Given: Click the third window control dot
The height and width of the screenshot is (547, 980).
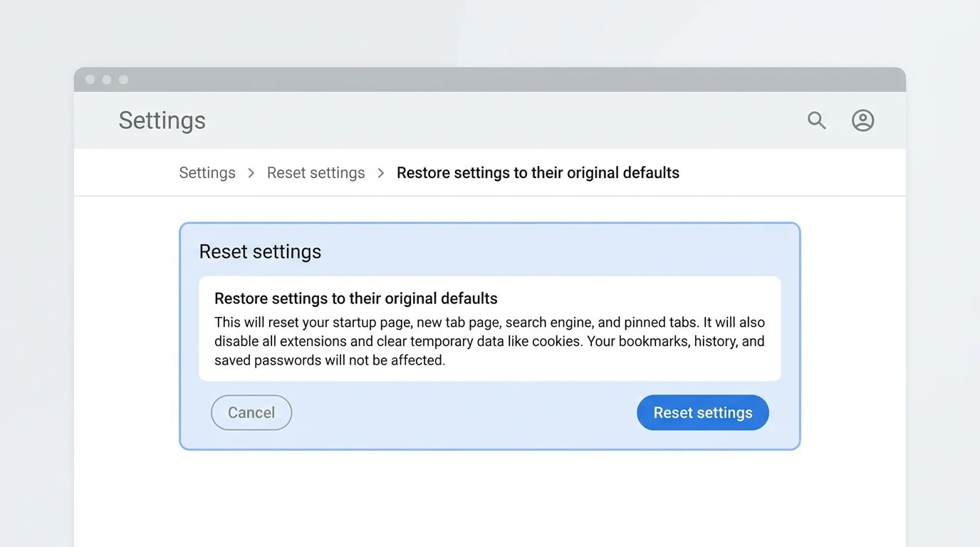Looking at the screenshot, I should tap(123, 80).
